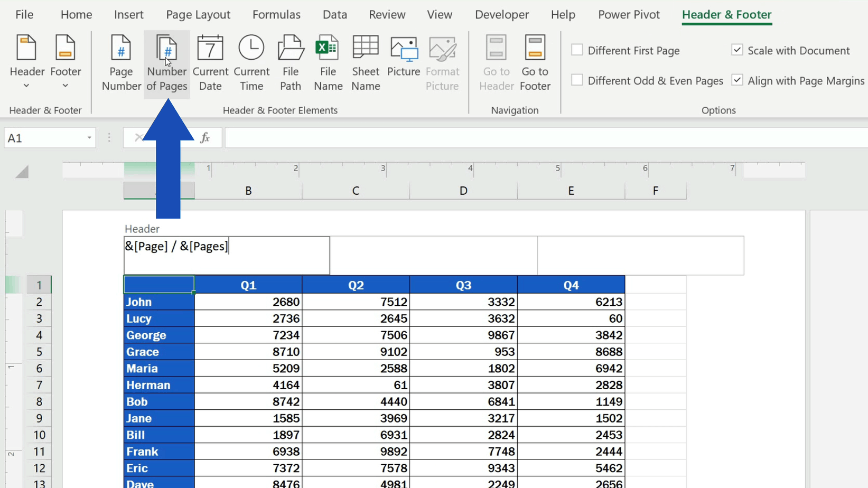Enable Different Odd & Even Pages
868x488 pixels.
pos(647,81)
